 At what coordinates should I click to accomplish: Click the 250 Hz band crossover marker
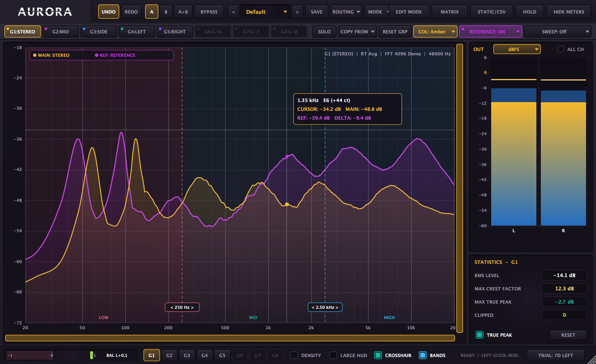tap(182, 307)
